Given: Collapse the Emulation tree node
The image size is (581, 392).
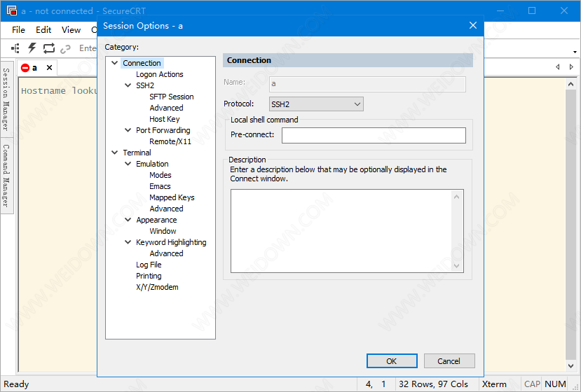Looking at the screenshot, I should (128, 164).
